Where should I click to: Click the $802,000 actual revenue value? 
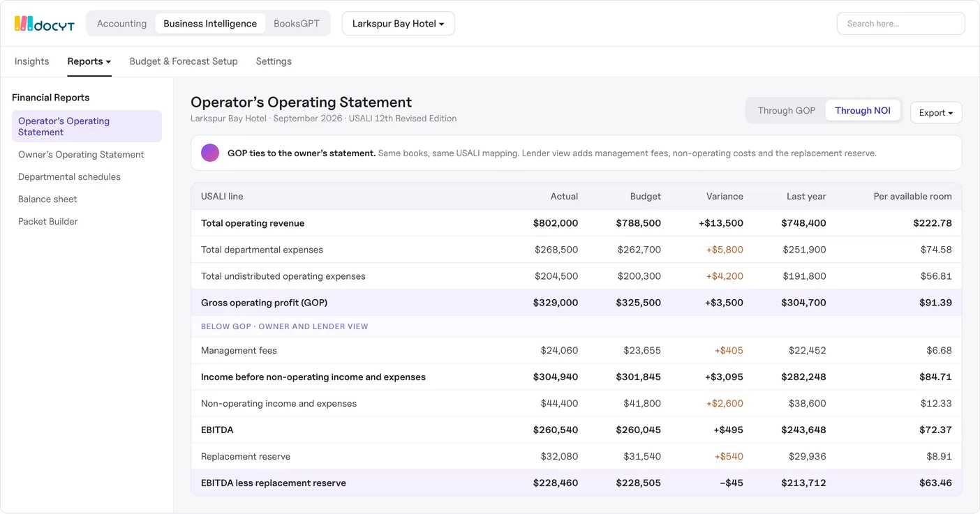pos(556,223)
